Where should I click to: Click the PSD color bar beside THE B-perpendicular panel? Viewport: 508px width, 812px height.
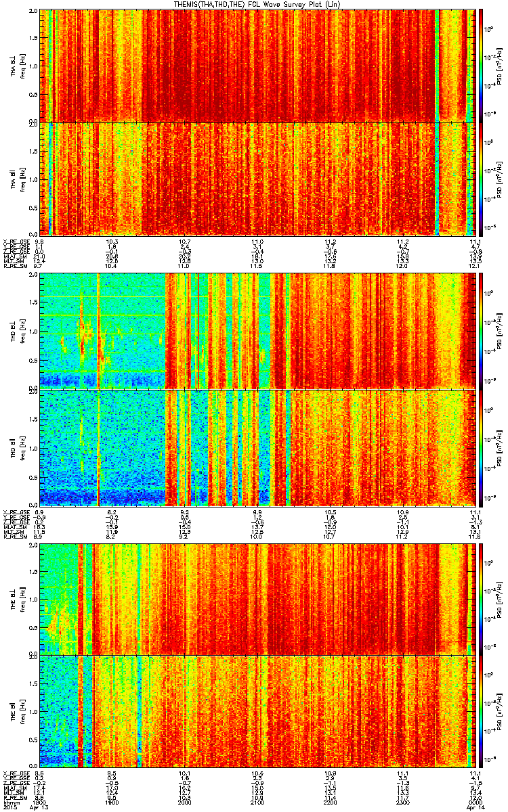[x=481, y=598]
